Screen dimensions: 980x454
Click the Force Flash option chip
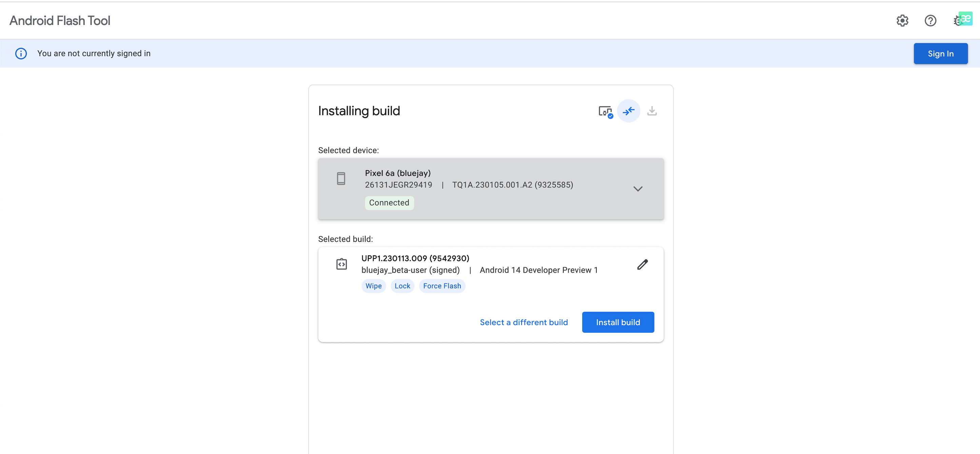pos(442,286)
